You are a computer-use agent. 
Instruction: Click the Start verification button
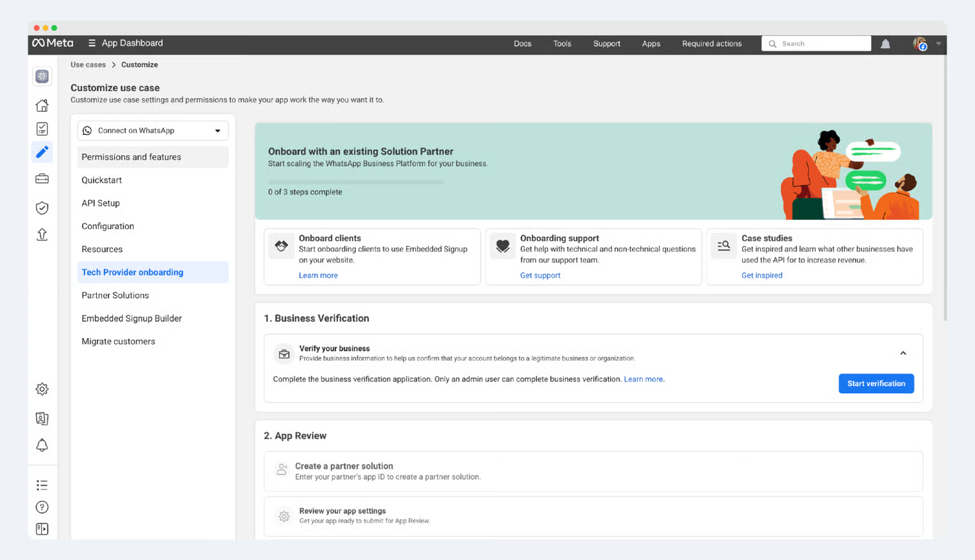876,384
